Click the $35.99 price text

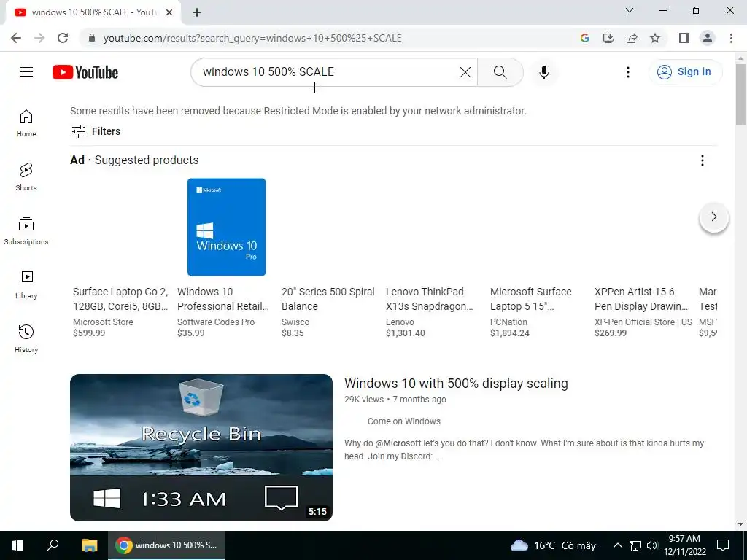[190, 333]
